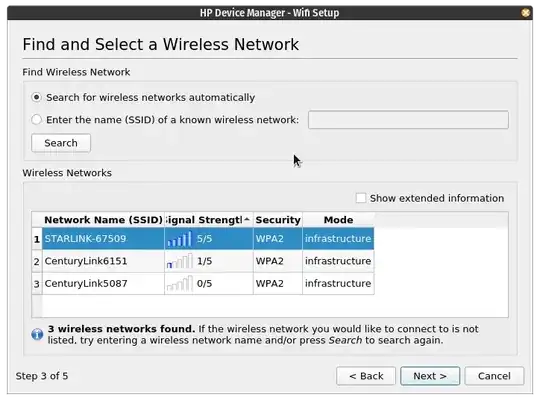Select the CenturyLink6151 network row
The width and height of the screenshot is (540, 401).
[208, 261]
